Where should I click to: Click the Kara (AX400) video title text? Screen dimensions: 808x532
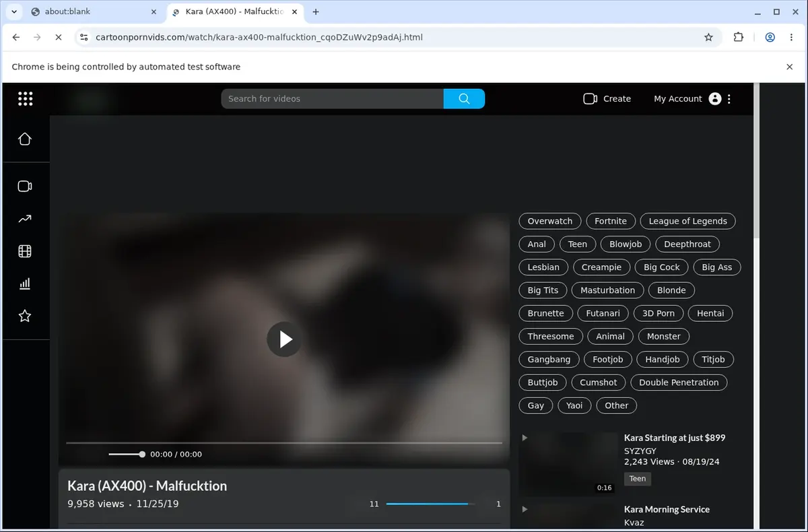pos(147,486)
